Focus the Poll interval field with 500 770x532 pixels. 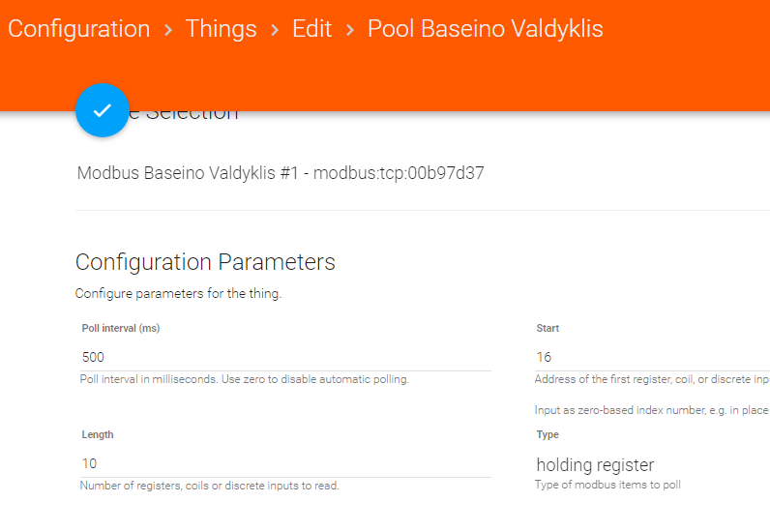pyautogui.click(x=285, y=357)
